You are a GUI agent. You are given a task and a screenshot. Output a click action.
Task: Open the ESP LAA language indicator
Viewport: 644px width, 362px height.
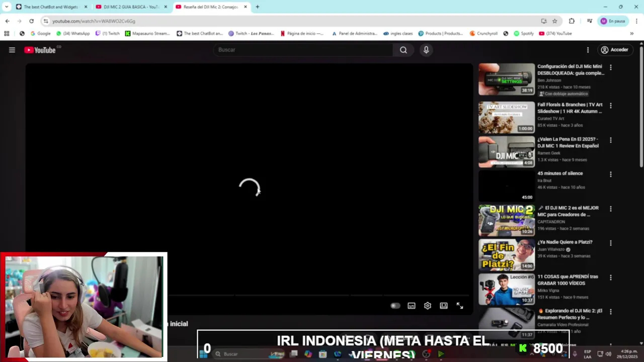pyautogui.click(x=587, y=354)
